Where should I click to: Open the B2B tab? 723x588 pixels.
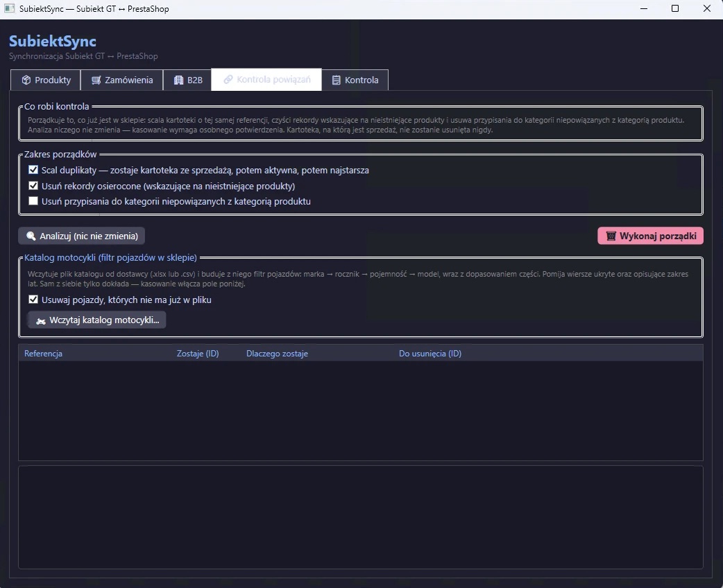187,80
